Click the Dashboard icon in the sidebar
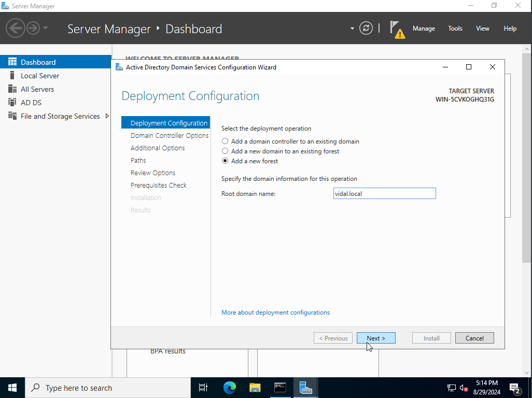This screenshot has height=398, width=532. click(12, 62)
